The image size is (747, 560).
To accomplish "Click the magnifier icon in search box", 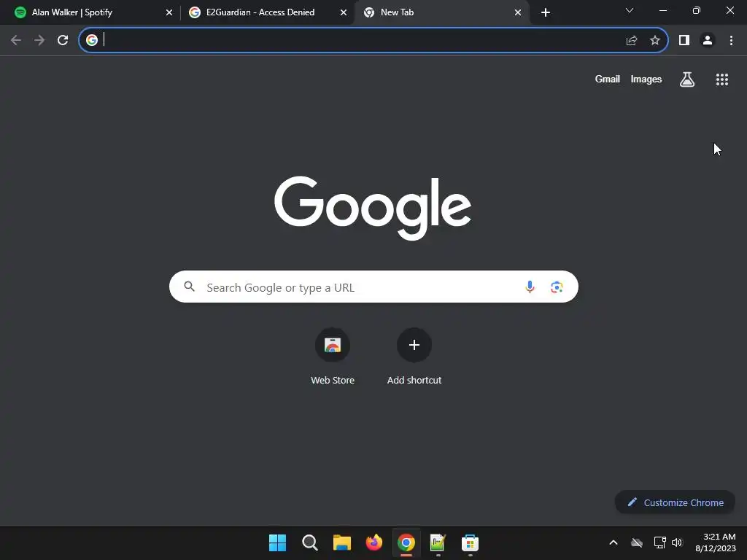I will click(x=190, y=287).
